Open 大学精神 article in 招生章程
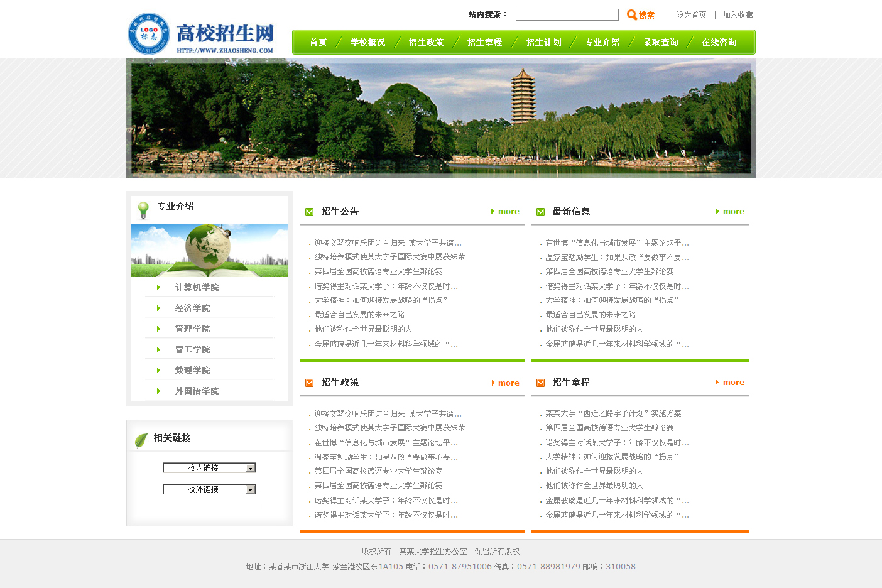Screen dimensions: 882x588 tap(612, 457)
